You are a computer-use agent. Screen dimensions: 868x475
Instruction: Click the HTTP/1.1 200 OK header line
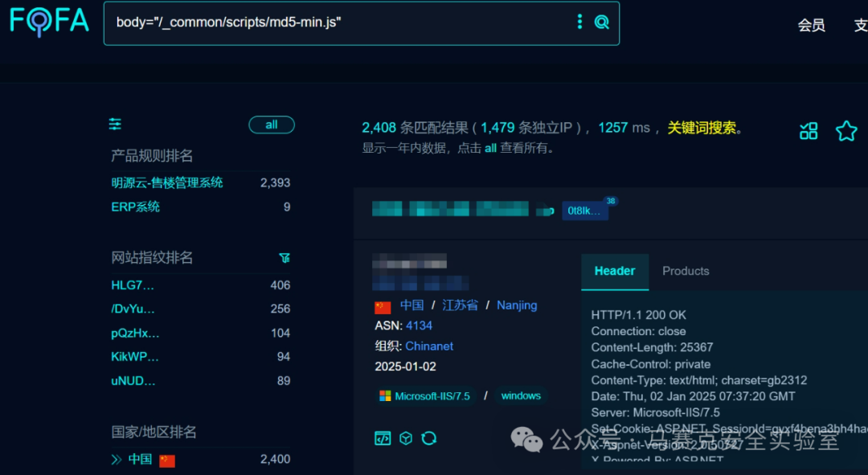(638, 315)
